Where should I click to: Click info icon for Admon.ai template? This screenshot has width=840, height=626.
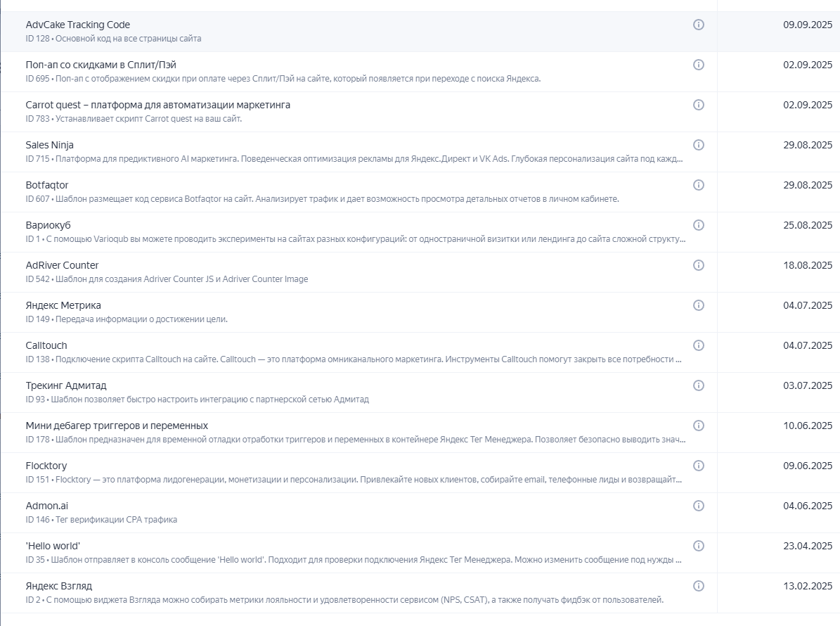699,506
